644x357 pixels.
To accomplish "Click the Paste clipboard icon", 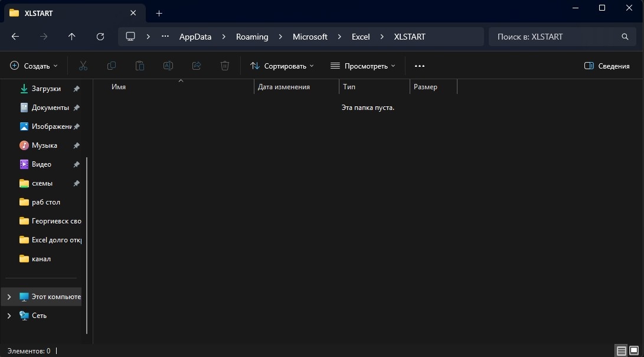I will click(x=140, y=66).
